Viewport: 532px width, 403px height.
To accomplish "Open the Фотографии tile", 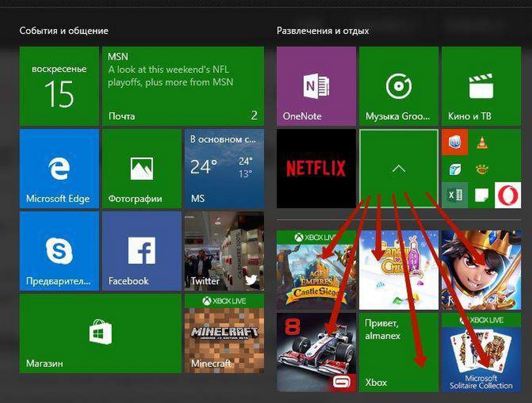I will (142, 169).
